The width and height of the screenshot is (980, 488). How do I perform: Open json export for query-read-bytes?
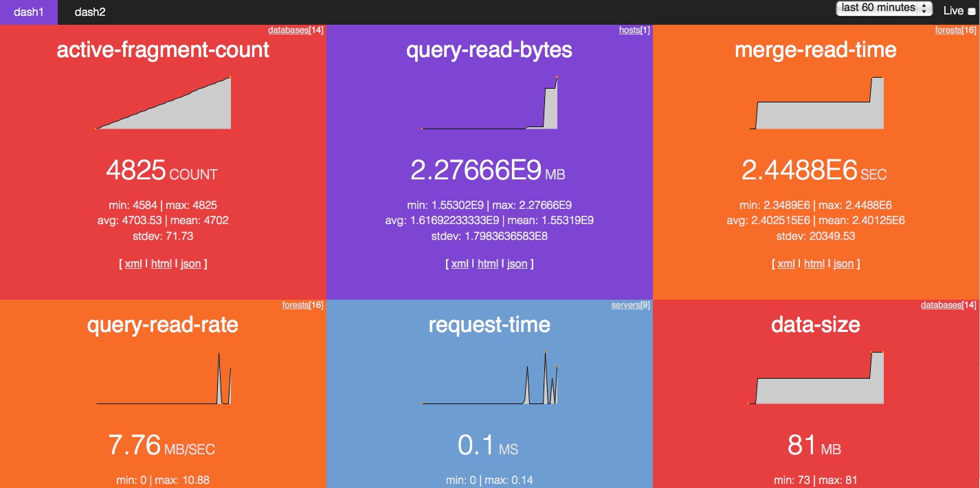517,264
